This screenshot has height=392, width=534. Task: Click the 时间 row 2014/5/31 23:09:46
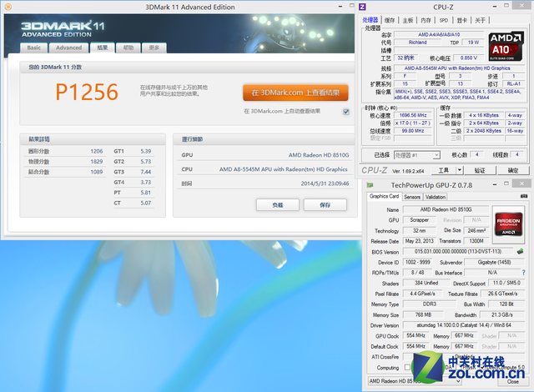(265, 183)
